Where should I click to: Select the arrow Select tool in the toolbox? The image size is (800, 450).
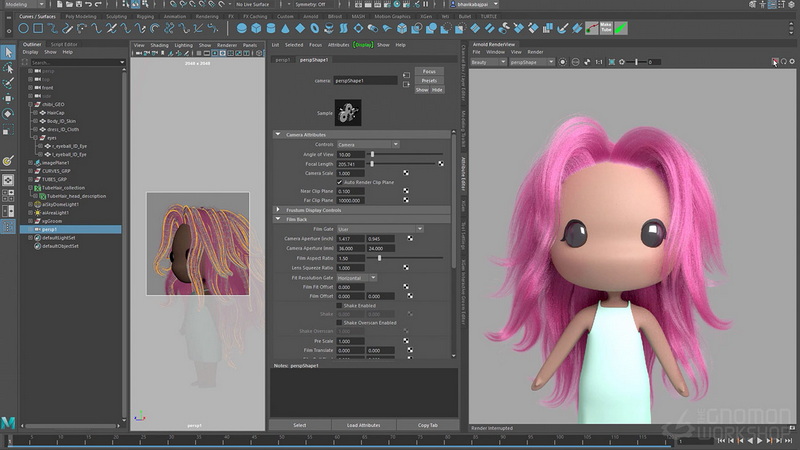[8, 52]
